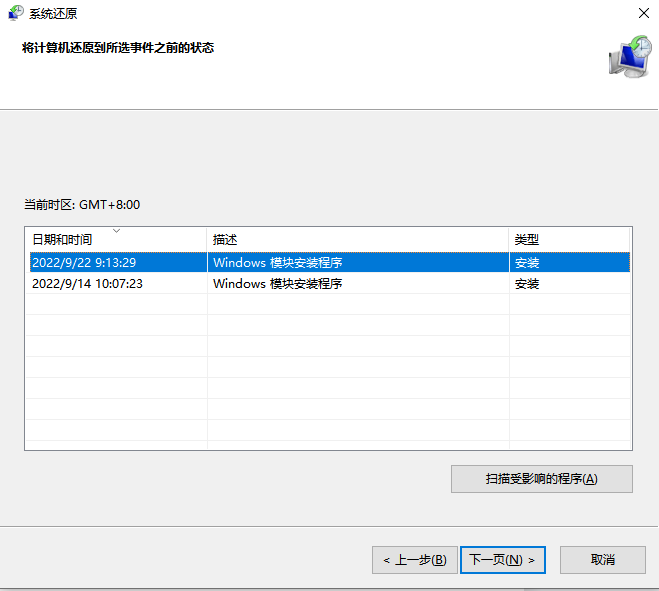Image resolution: width=659 pixels, height=591 pixels.
Task: Click the 安装 type cell in the highlighted row
Action: pos(527,262)
